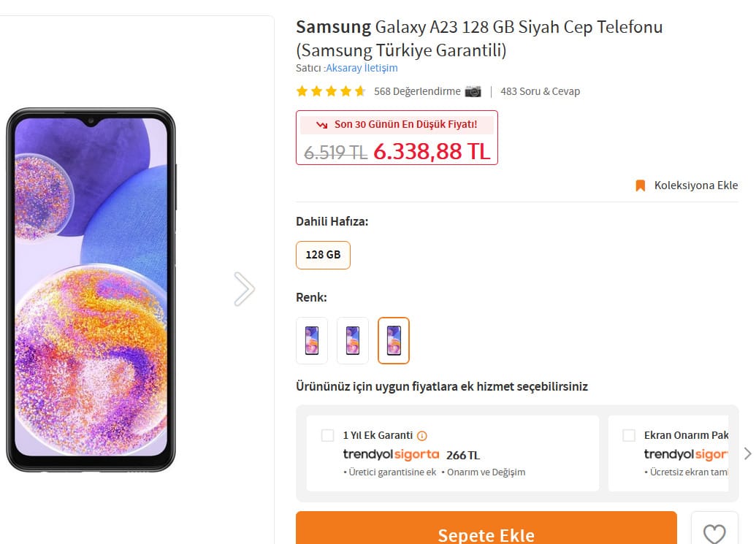
Task: Show the next product image arrow
Action: [244, 289]
